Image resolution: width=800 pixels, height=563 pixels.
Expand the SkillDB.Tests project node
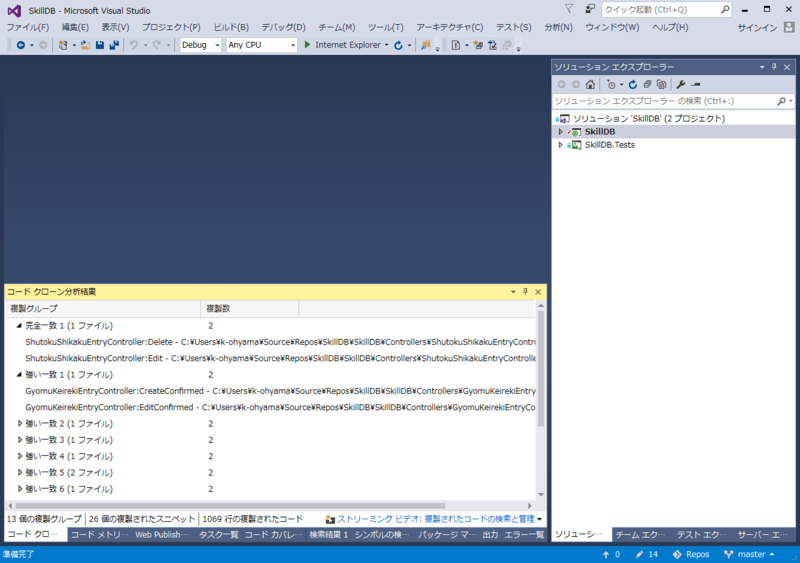pos(560,145)
